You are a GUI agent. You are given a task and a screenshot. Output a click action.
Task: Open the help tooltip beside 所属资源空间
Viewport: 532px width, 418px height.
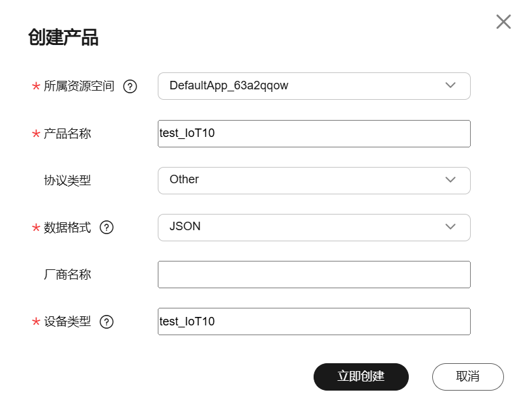click(x=130, y=87)
